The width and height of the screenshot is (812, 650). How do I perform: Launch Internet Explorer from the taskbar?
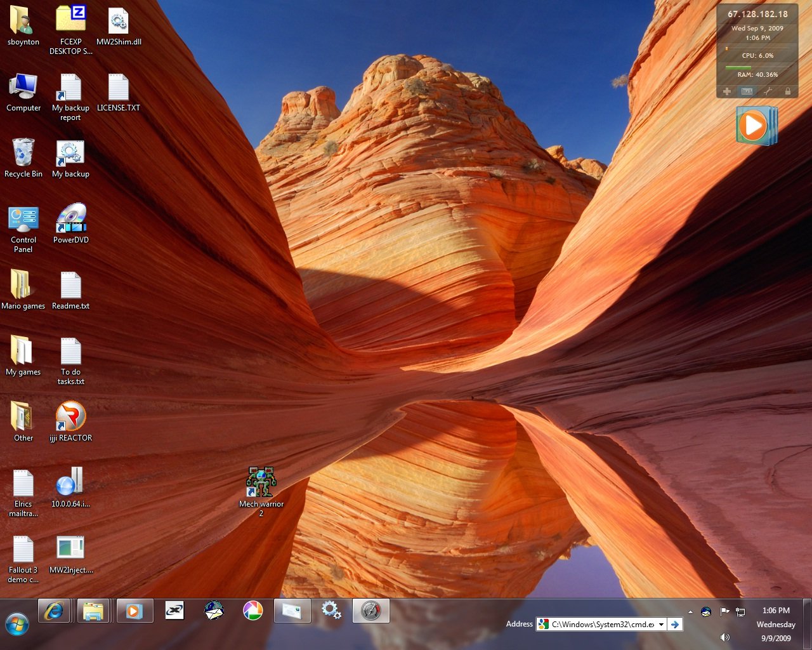(x=55, y=611)
